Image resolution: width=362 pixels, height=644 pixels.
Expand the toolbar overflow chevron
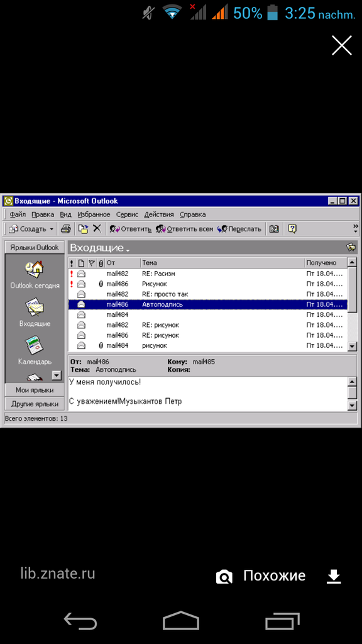pyautogui.click(x=355, y=227)
